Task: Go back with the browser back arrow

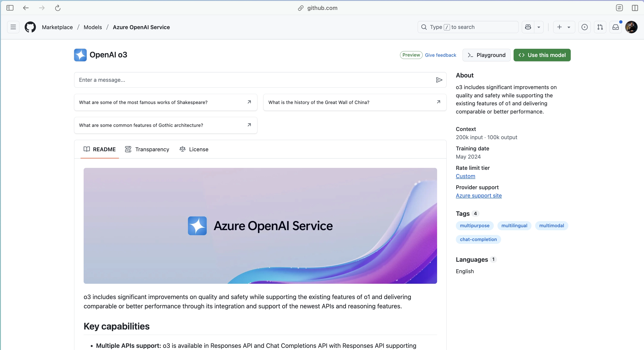Action: (26, 8)
